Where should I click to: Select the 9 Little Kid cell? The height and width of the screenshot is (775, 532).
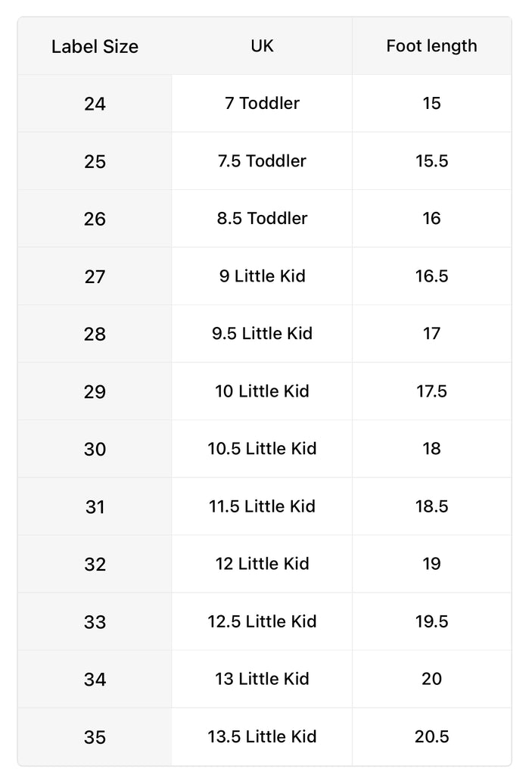[262, 276]
